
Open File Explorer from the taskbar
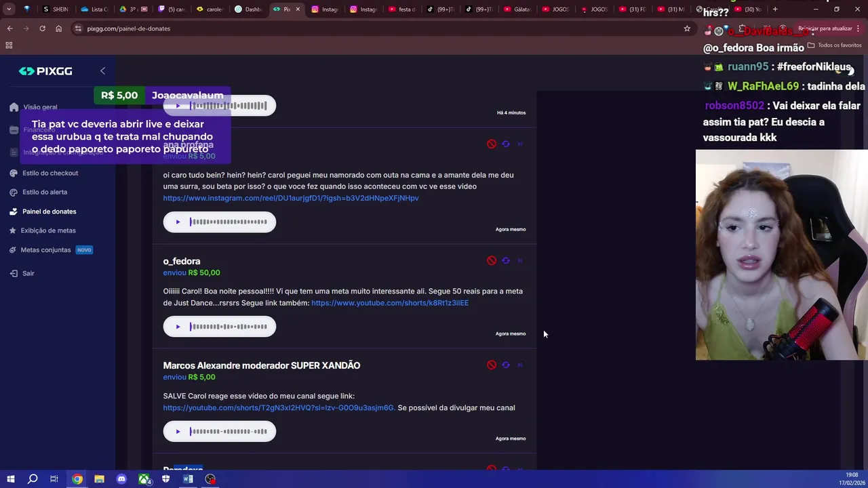pos(99,479)
